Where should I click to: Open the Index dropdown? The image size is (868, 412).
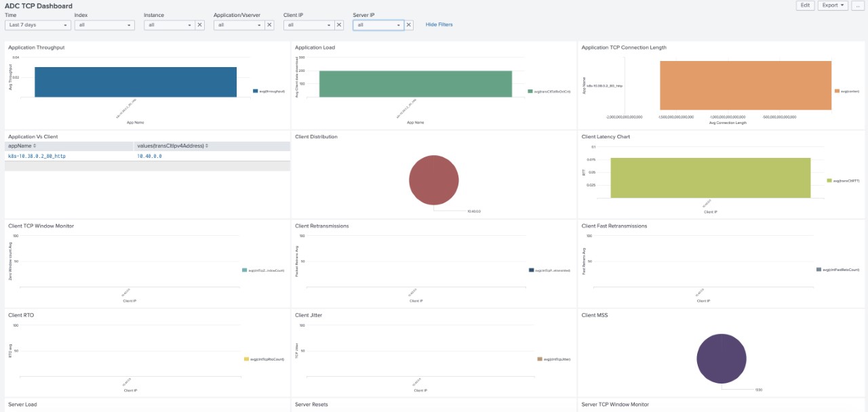point(104,25)
